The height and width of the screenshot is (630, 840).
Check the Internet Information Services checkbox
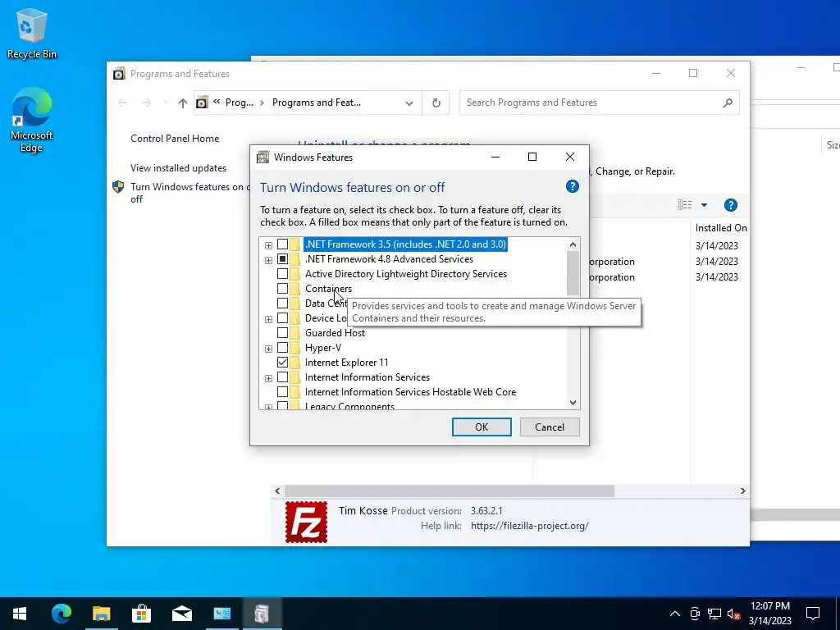tap(282, 377)
